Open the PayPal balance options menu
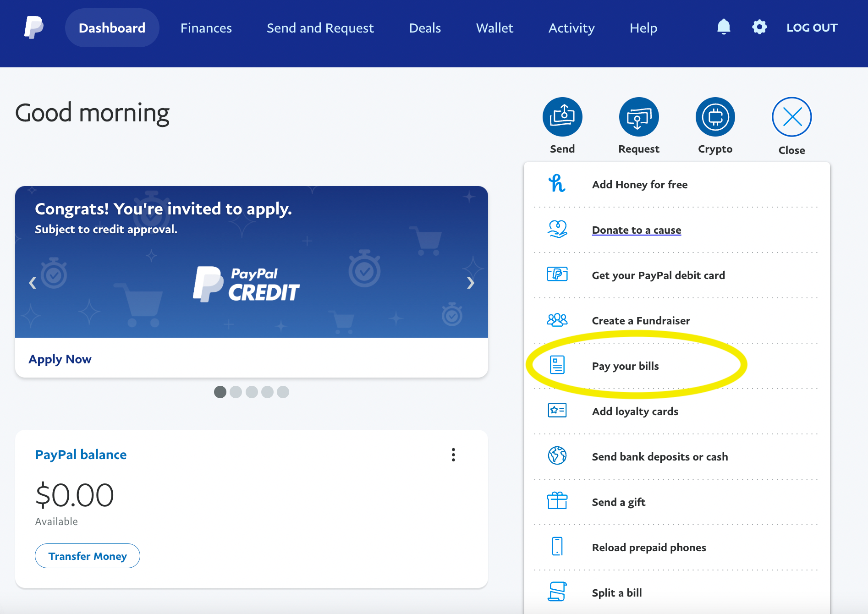The image size is (868, 614). point(453,455)
